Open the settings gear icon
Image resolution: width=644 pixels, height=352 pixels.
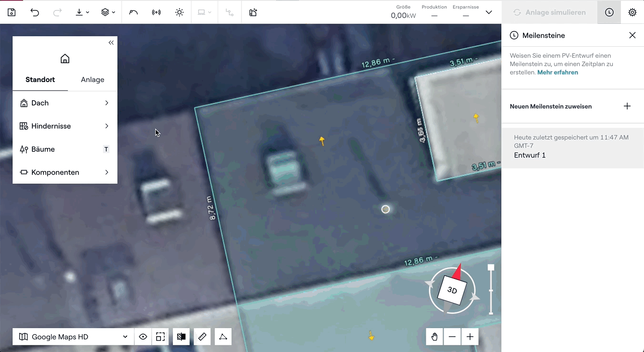click(x=632, y=12)
